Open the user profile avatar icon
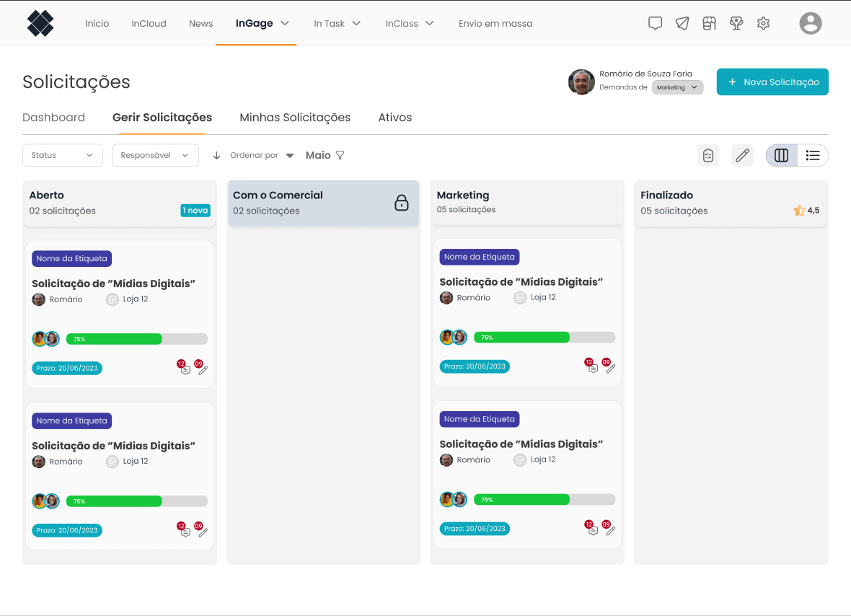 click(811, 23)
